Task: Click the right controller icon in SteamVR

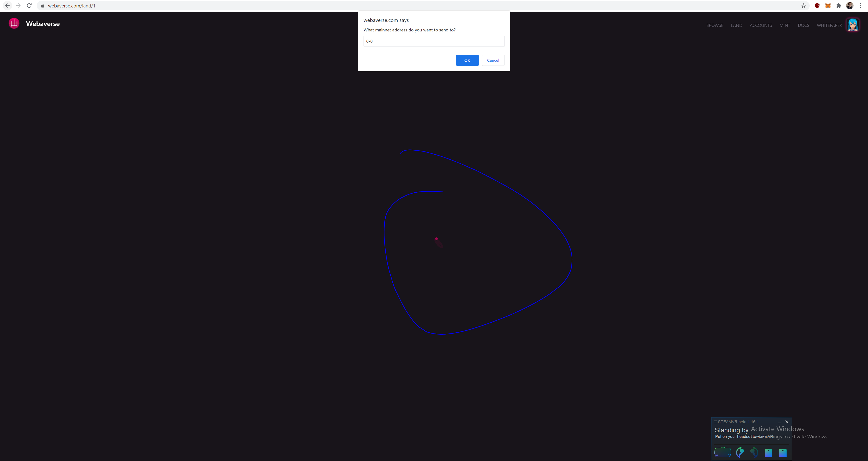Action: 754,452
